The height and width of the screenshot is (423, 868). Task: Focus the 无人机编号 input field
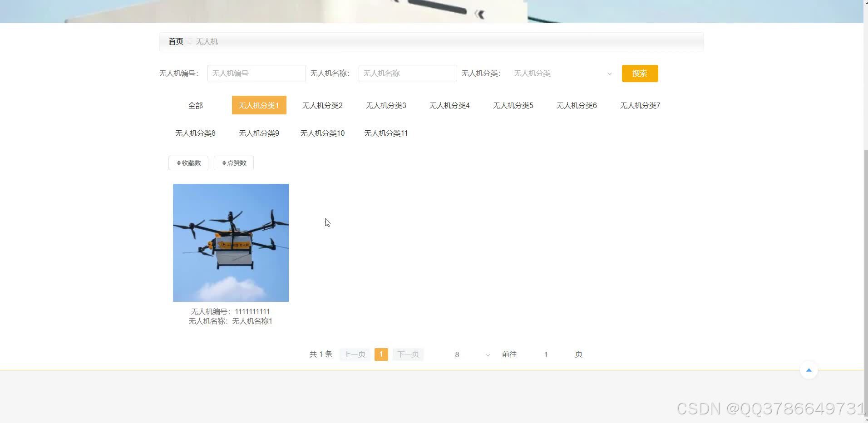click(256, 74)
